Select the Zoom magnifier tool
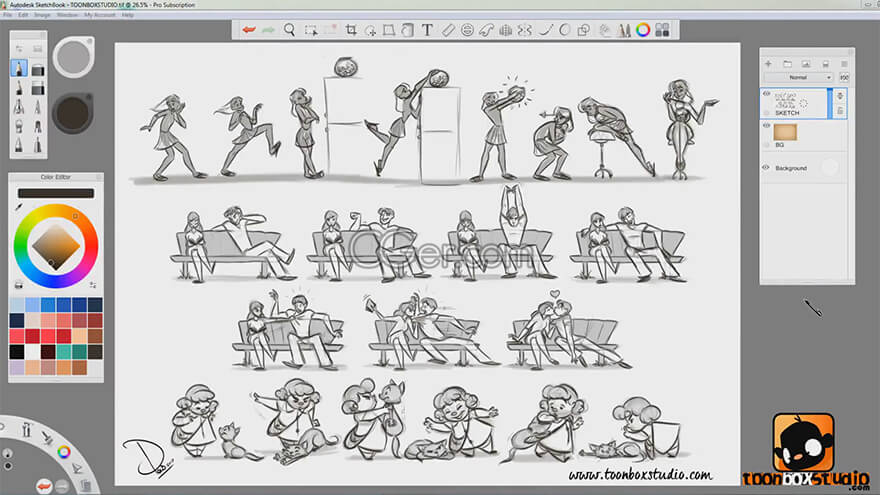This screenshot has height=495, width=880. click(x=290, y=30)
